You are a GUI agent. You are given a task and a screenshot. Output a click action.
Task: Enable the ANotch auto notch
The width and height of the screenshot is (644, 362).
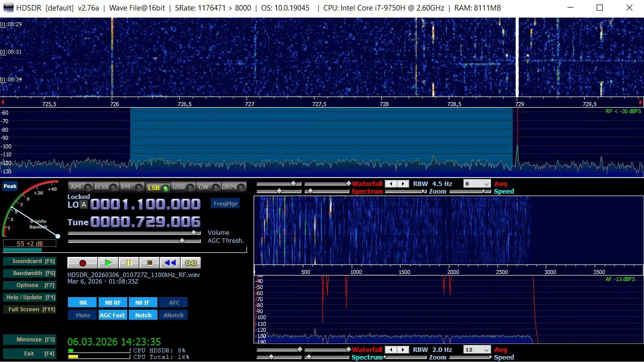pos(174,315)
